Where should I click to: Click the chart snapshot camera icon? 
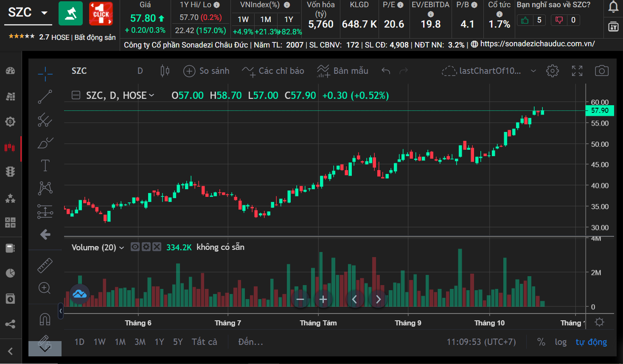(601, 71)
